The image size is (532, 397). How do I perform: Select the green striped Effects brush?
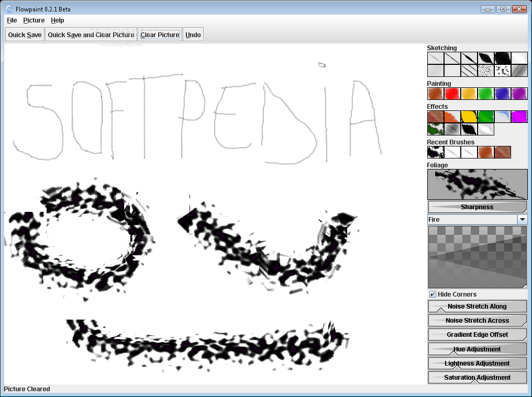coord(486,117)
